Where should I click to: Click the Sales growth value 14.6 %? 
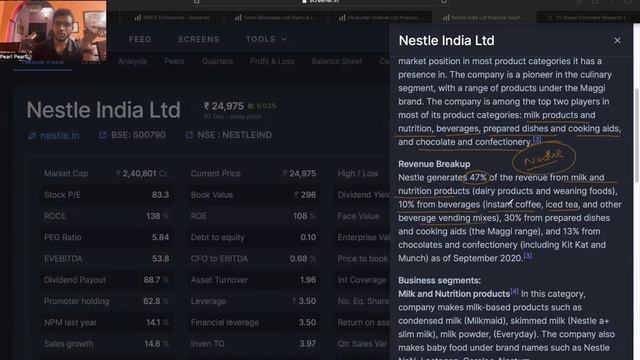157,344
